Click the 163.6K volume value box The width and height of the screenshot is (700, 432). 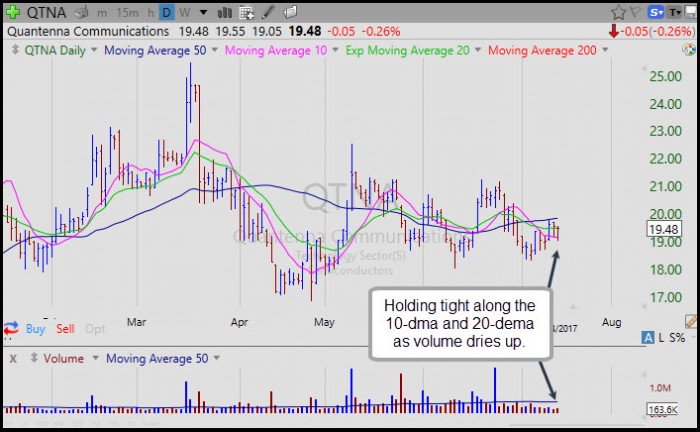click(x=663, y=409)
